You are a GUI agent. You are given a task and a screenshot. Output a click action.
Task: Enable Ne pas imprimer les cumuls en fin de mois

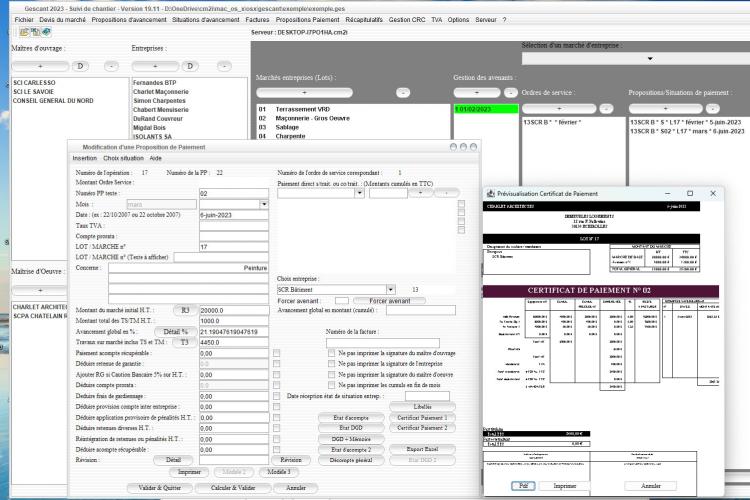click(331, 385)
